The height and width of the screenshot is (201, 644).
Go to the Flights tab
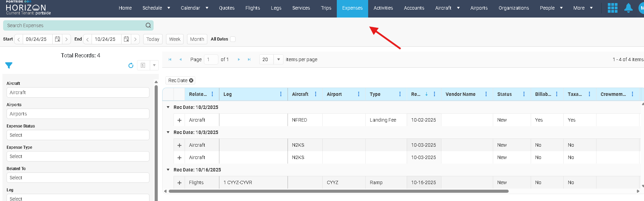point(252,8)
